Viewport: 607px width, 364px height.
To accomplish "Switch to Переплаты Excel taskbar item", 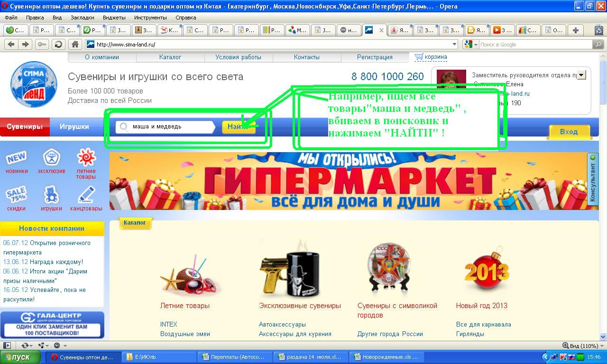I will click(236, 357).
